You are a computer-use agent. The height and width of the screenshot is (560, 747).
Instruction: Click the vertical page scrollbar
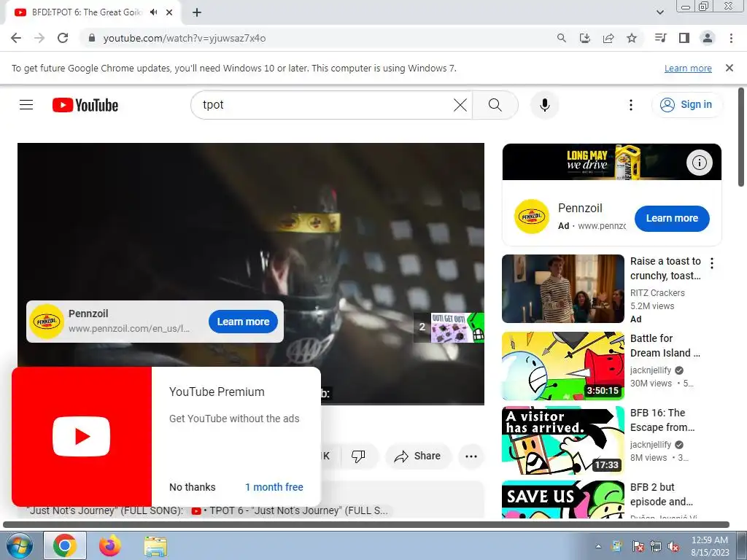[x=741, y=137]
